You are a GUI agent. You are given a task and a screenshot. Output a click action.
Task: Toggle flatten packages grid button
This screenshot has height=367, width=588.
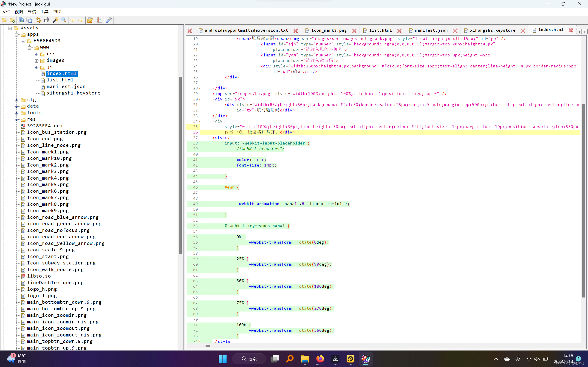coord(47,20)
